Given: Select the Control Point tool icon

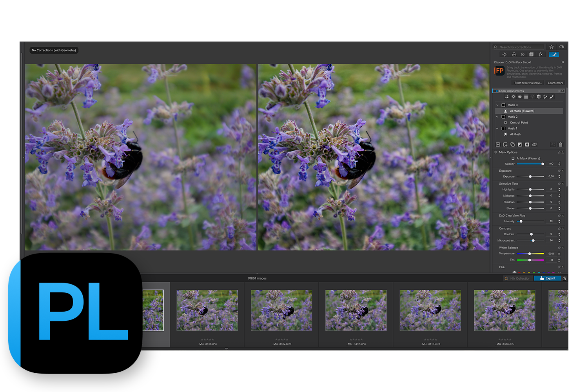Looking at the screenshot, I should click(514, 96).
